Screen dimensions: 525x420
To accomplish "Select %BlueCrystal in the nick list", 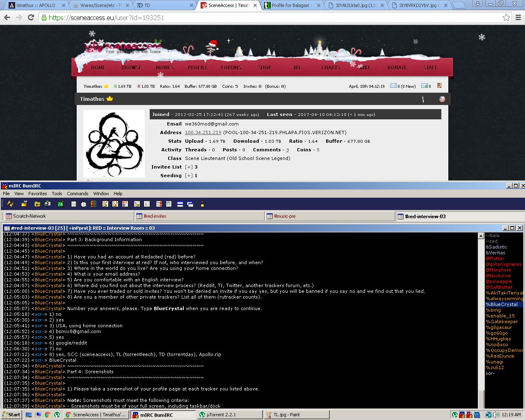I will click(504, 304).
